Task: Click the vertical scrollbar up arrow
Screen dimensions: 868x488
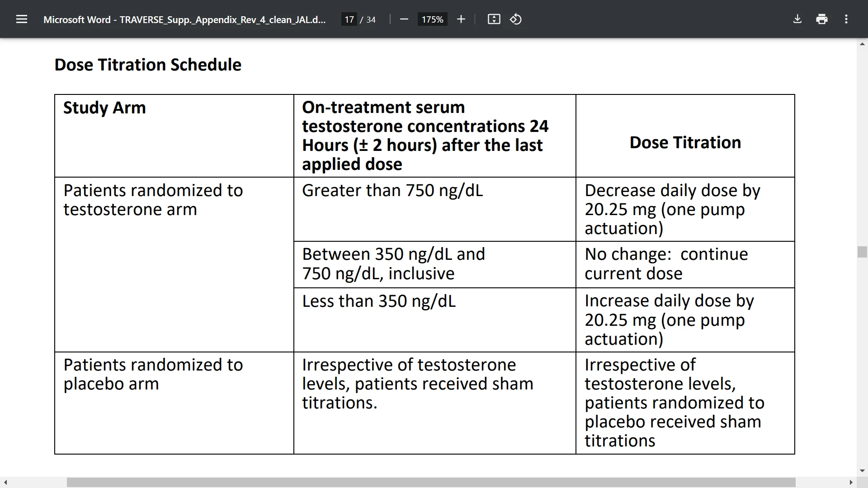Action: pos(862,44)
